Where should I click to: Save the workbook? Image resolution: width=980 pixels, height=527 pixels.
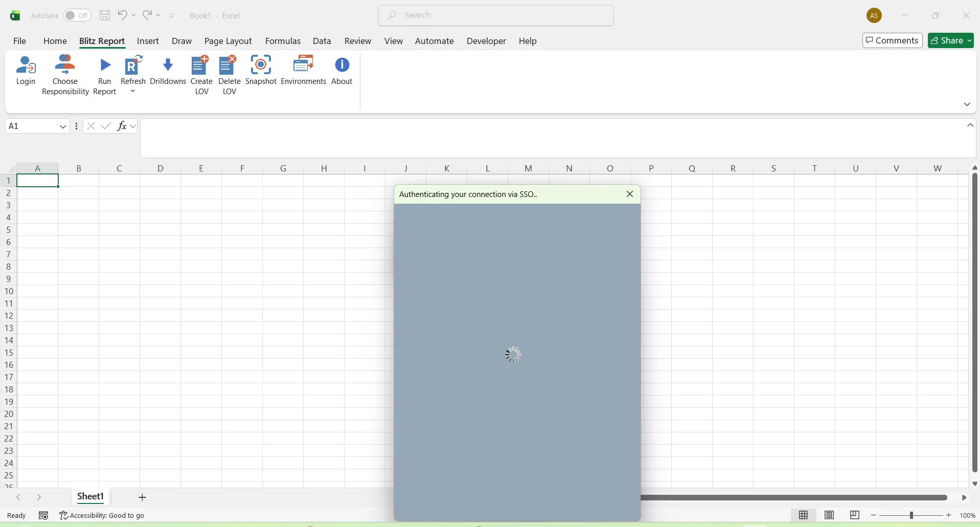click(105, 15)
